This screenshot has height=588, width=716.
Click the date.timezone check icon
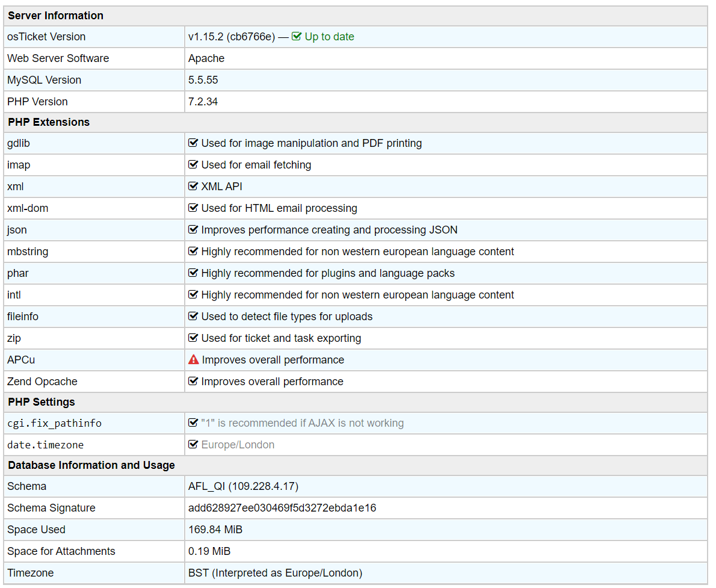pos(193,444)
